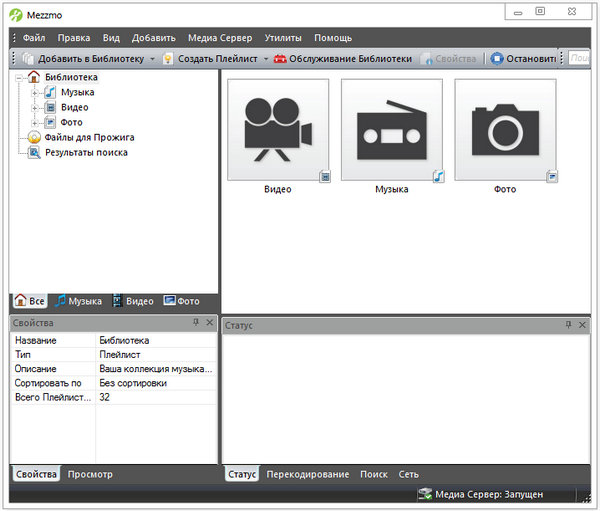
Task: Click Медиа Сервер status bar icon
Action: tap(425, 494)
